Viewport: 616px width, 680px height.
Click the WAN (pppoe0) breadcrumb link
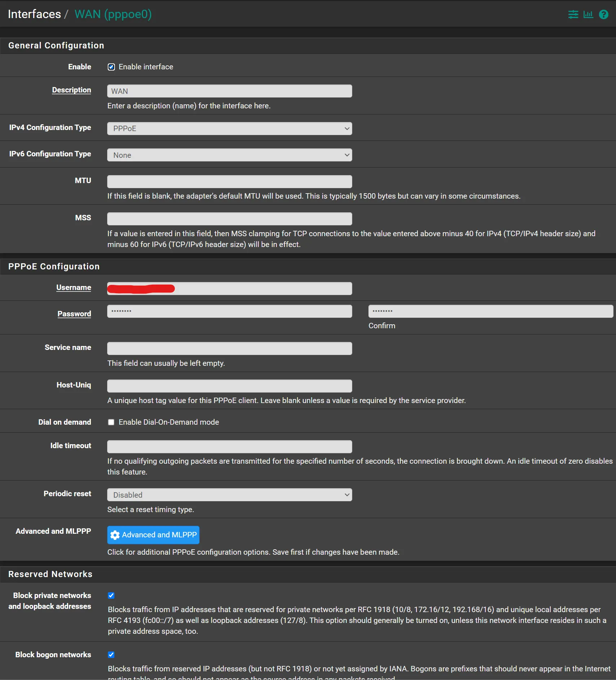[113, 14]
